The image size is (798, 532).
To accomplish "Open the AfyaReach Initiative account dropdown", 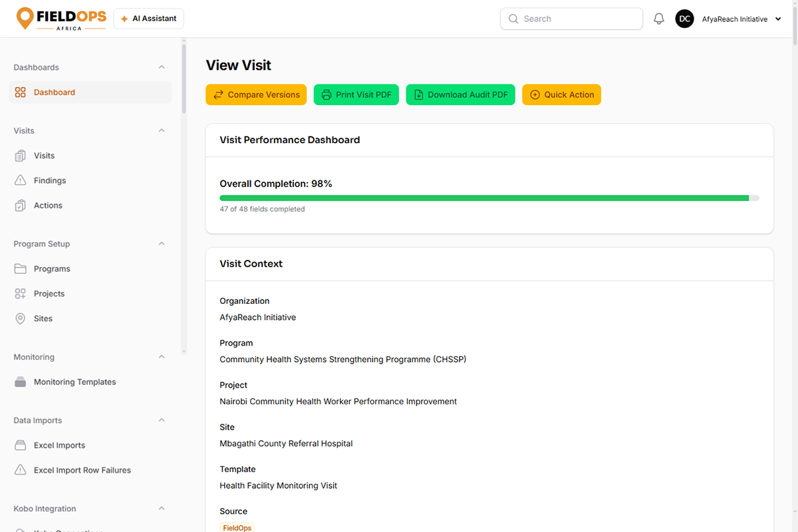I will point(741,19).
